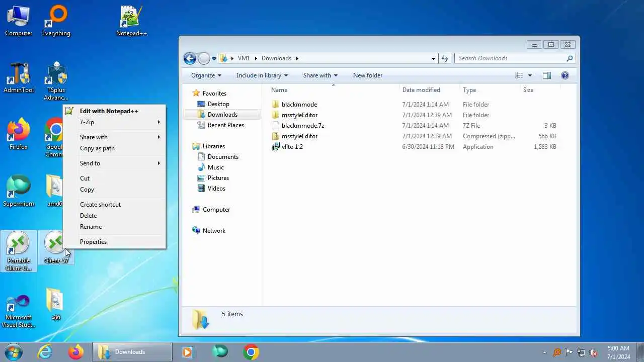Open the view options dropdown arrow
This screenshot has height=362, width=644.
[x=530, y=75]
